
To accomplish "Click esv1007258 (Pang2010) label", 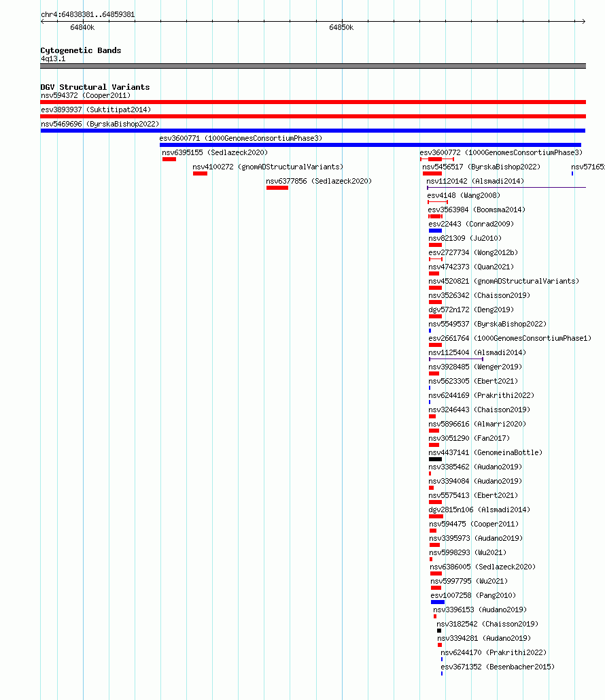I will pyautogui.click(x=473, y=595).
